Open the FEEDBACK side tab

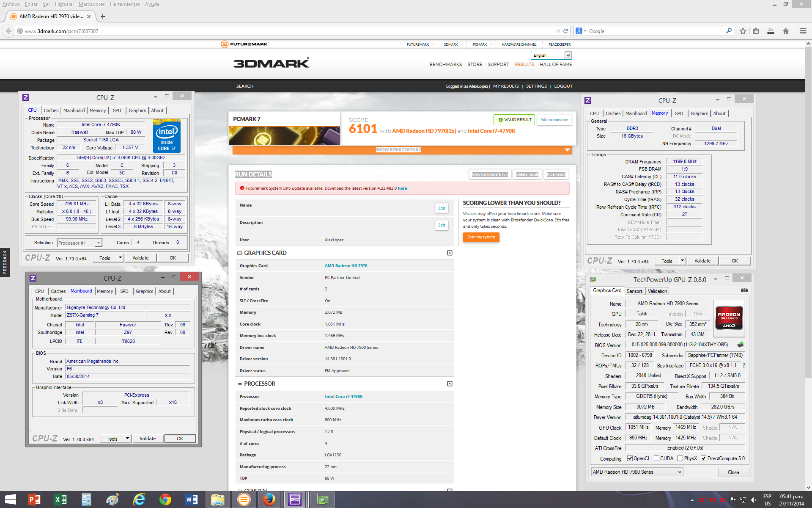coord(5,262)
